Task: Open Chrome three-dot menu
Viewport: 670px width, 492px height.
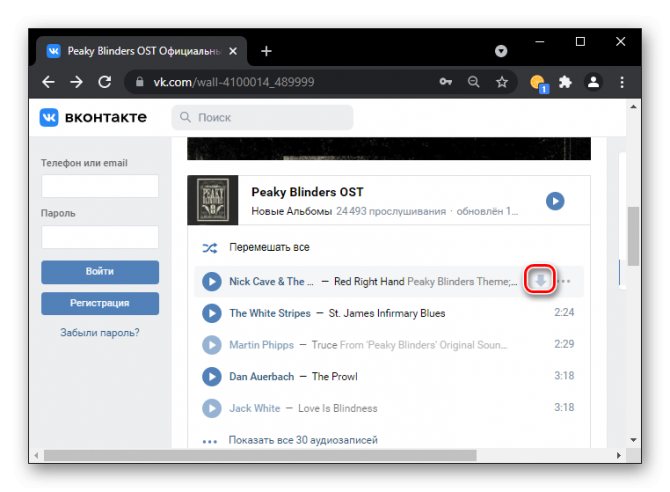Action: (x=622, y=82)
